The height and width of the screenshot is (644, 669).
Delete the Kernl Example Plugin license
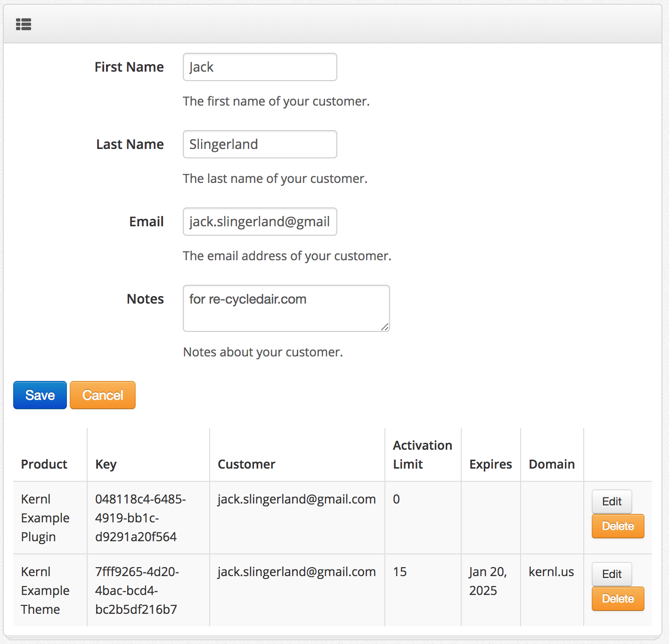[618, 526]
